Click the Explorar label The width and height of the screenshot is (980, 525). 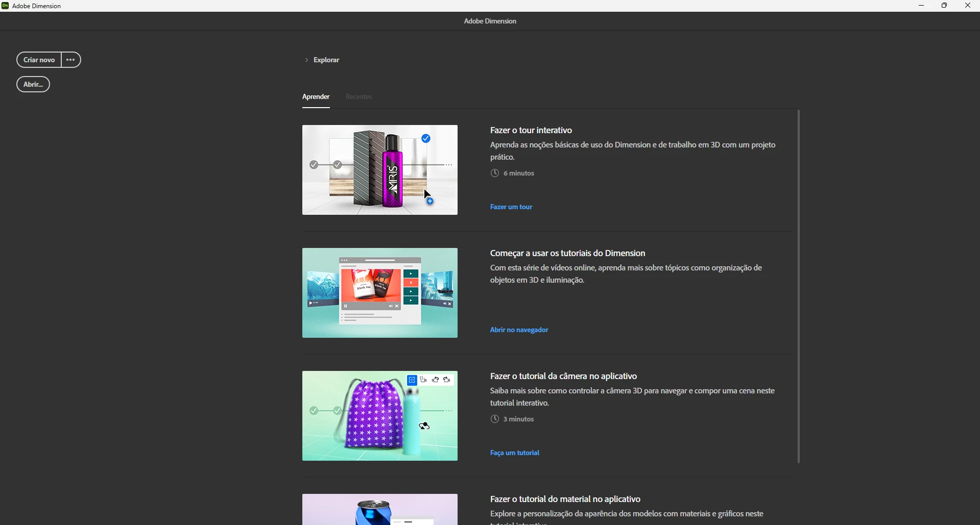[x=326, y=60]
